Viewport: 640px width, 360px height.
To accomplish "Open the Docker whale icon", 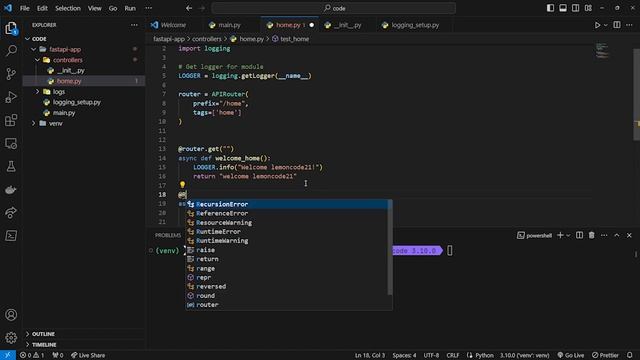I will point(11,189).
